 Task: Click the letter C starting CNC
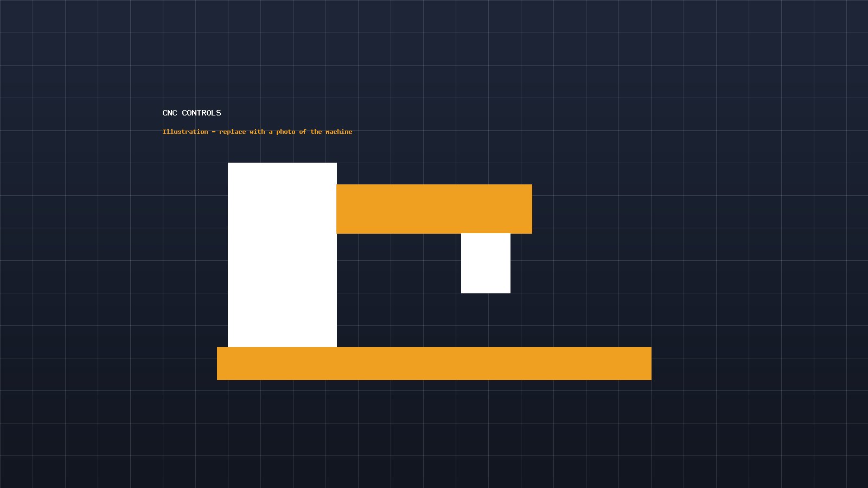click(165, 113)
